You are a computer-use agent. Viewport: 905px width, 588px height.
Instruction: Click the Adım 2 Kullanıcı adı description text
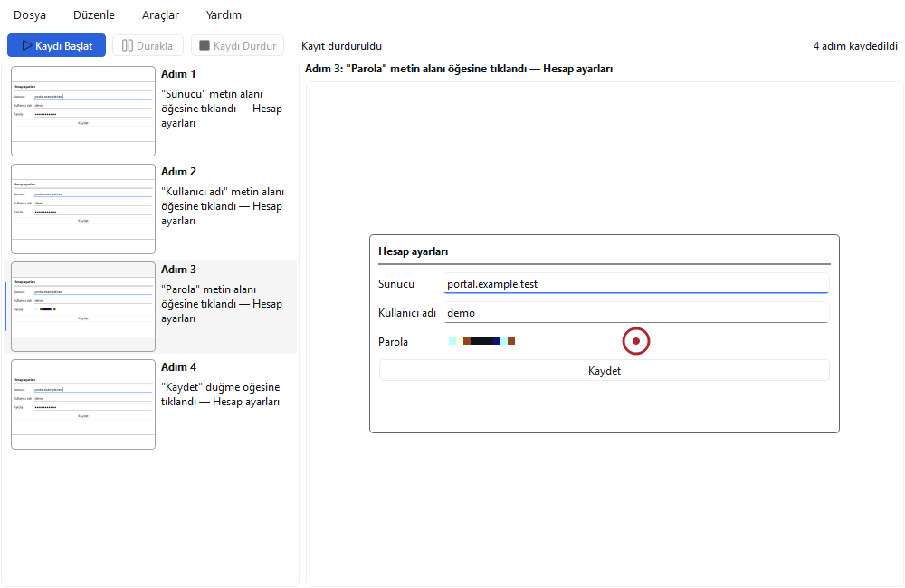223,206
